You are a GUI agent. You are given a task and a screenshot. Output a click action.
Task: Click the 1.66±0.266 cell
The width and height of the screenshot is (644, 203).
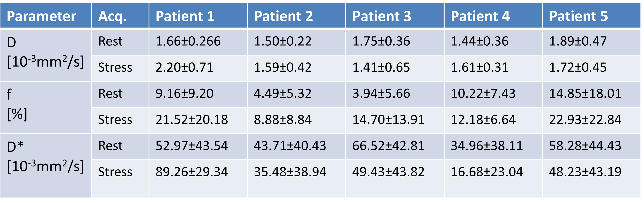click(188, 41)
